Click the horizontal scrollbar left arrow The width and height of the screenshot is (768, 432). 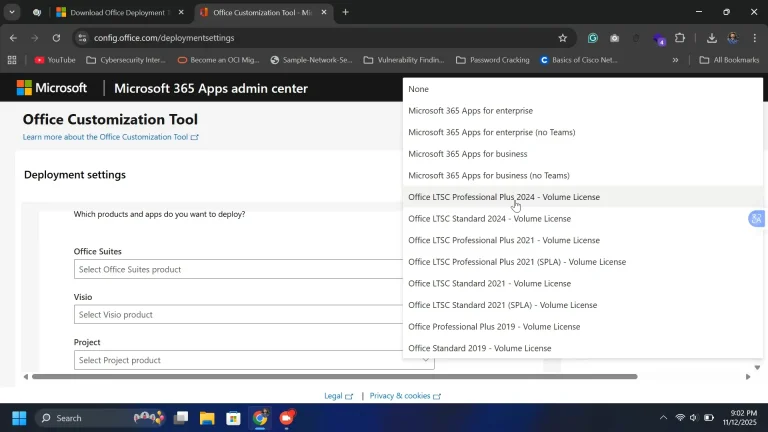(25, 377)
